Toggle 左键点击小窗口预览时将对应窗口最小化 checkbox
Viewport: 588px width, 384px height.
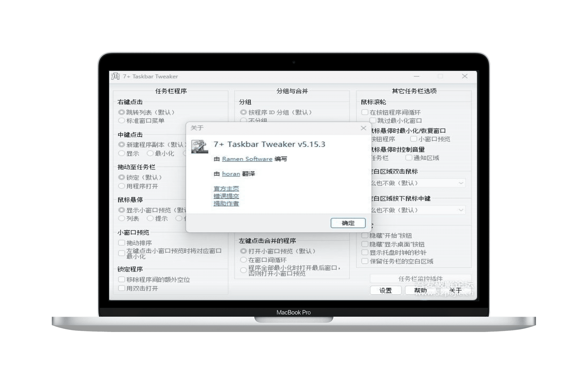tap(121, 253)
